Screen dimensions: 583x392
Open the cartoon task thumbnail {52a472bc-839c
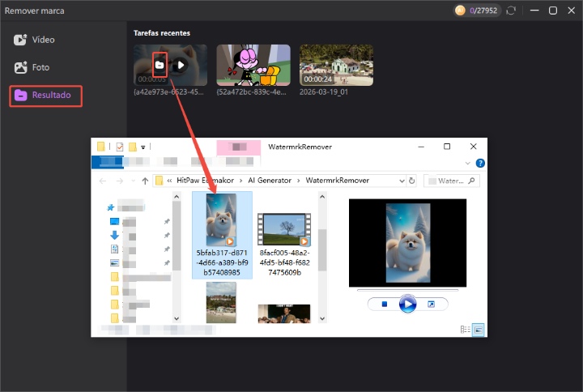click(x=253, y=65)
